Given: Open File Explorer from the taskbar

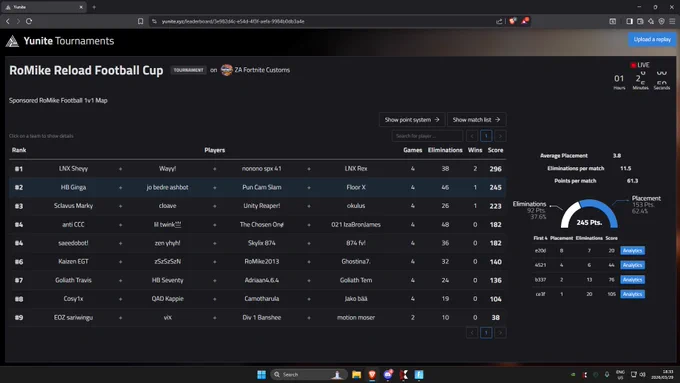Looking at the screenshot, I should click(356, 374).
